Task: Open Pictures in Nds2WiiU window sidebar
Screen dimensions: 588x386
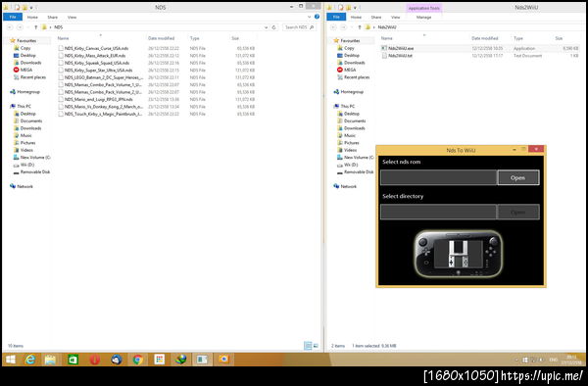Action: (348, 143)
